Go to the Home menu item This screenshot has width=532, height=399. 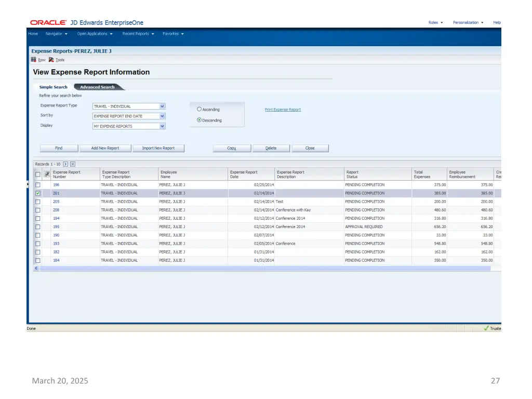[x=33, y=34]
